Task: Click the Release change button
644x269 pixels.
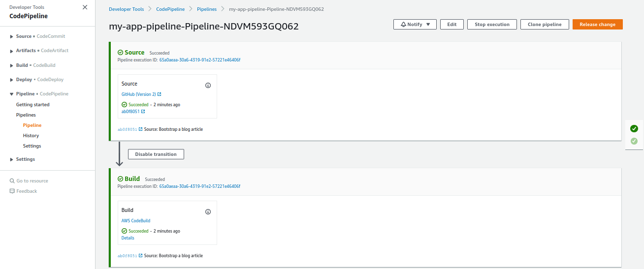Action: tap(597, 25)
